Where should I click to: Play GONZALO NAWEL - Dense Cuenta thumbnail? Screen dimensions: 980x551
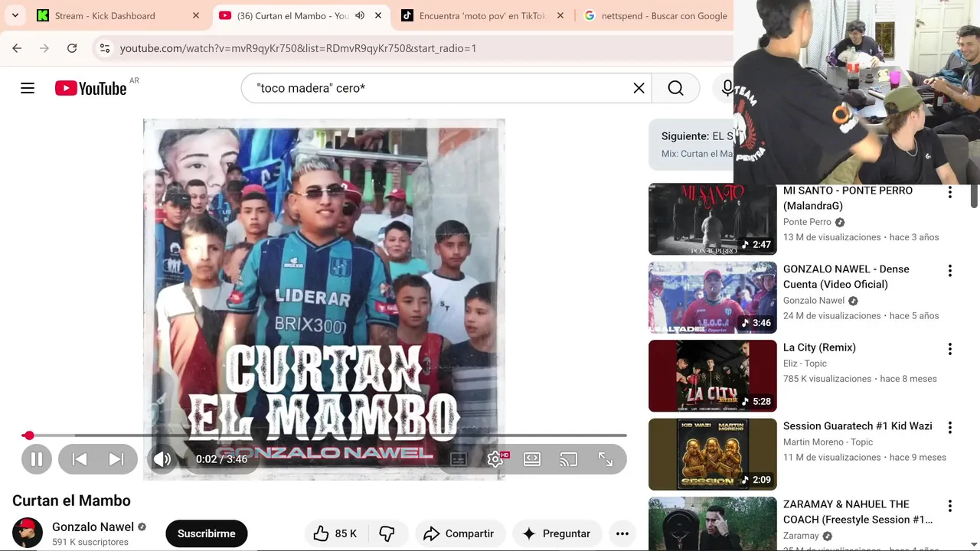pos(713,298)
